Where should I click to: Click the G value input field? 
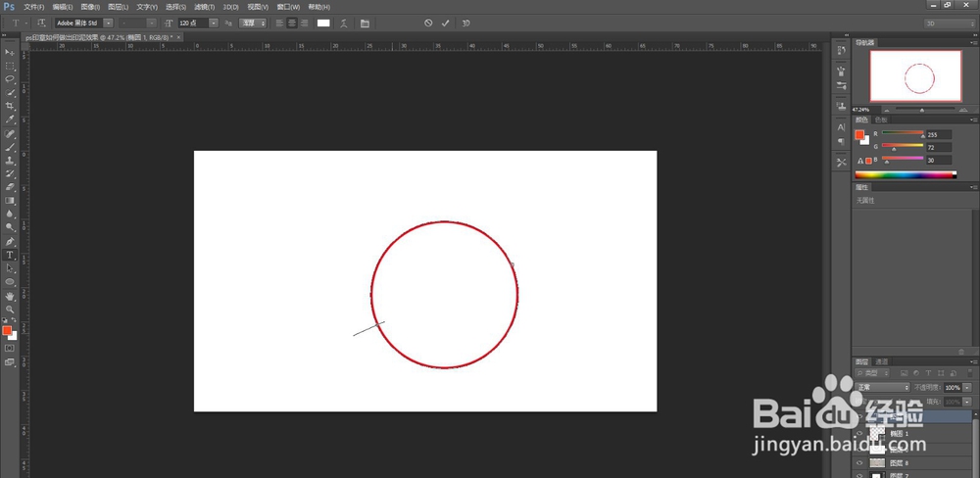tap(940, 148)
